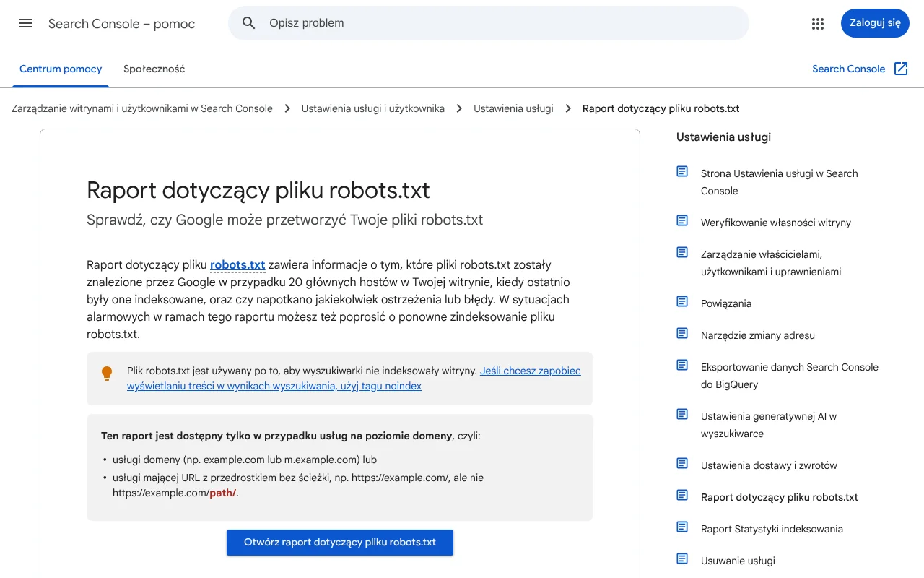Click the document icon beside Usuwanie usługi

682,558
